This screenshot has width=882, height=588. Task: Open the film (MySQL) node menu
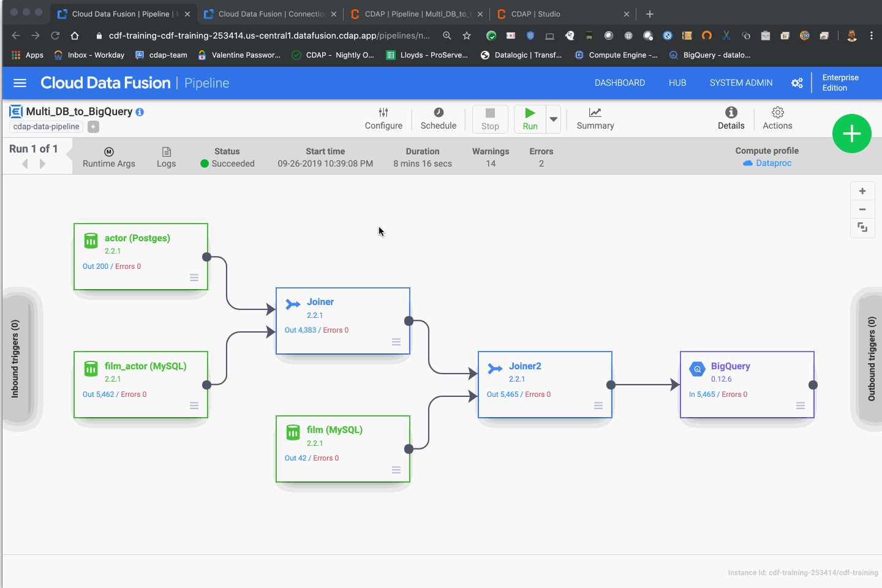click(396, 470)
